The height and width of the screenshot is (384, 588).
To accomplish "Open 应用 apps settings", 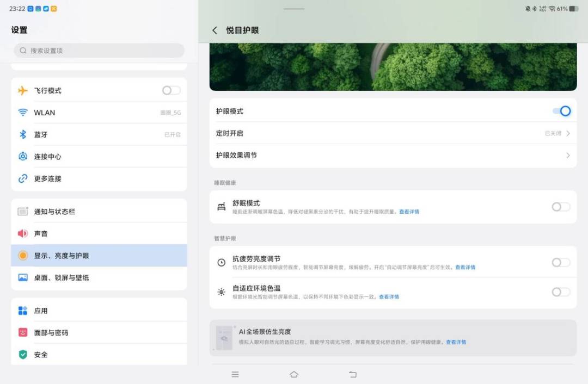I will (x=99, y=311).
